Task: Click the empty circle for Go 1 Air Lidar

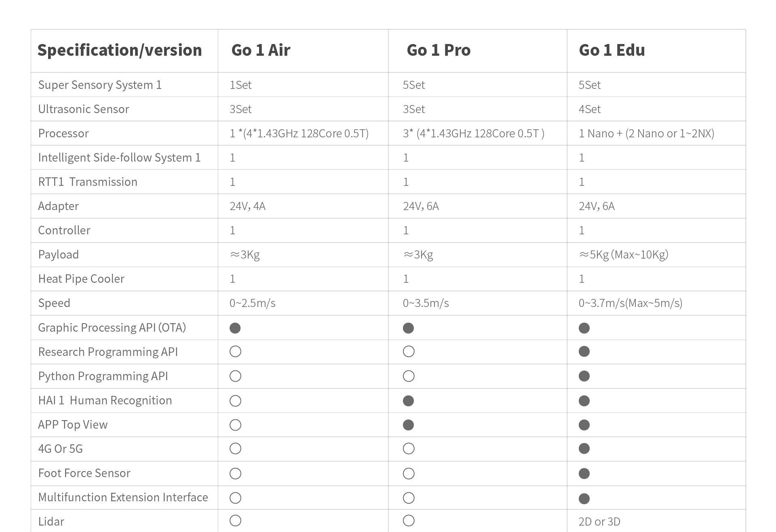Action: pos(235,521)
